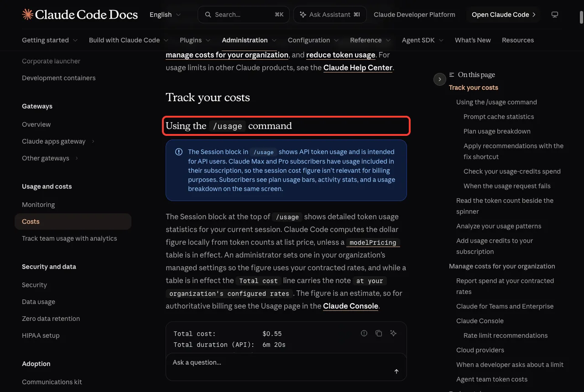
Task: Open the English language dropdown
Action: click(165, 15)
